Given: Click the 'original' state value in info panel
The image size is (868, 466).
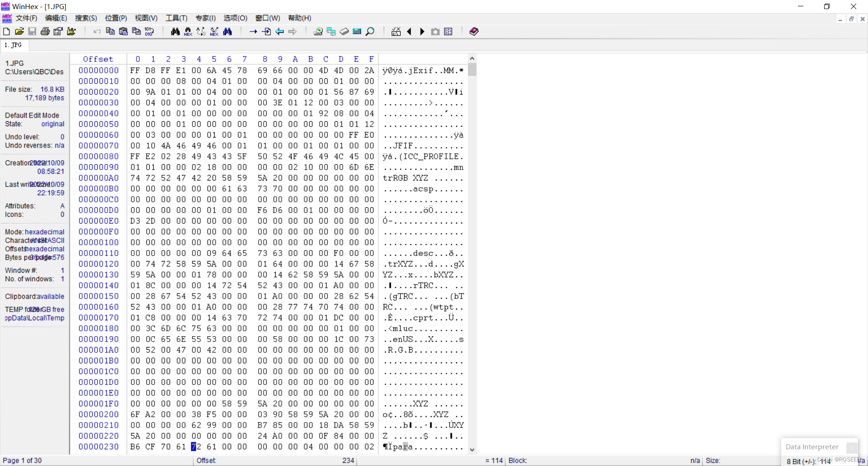Looking at the screenshot, I should [x=53, y=124].
